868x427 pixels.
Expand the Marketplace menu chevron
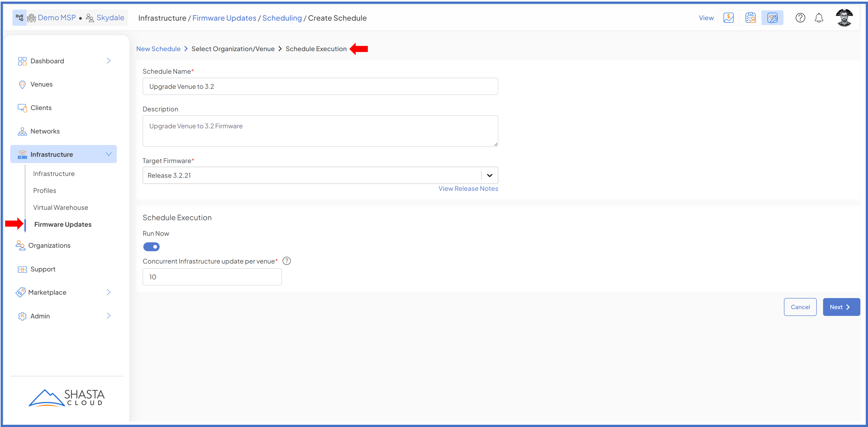(x=109, y=292)
